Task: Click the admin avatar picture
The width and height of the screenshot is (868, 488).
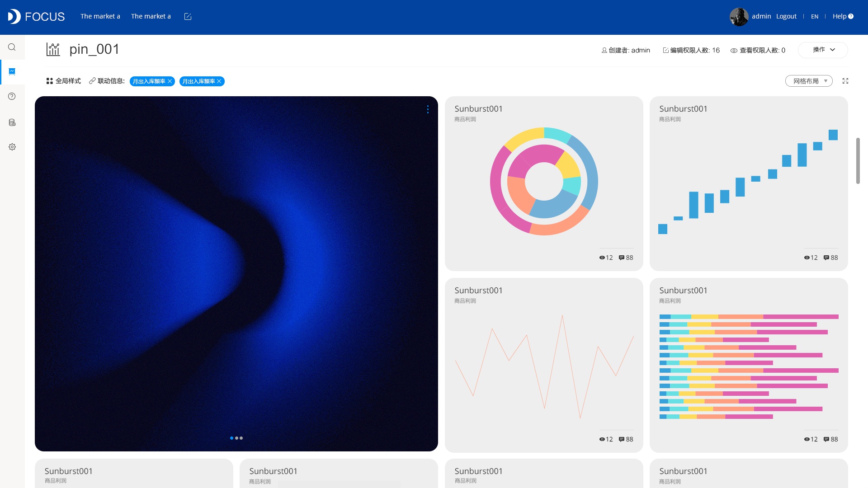Action: tap(739, 17)
